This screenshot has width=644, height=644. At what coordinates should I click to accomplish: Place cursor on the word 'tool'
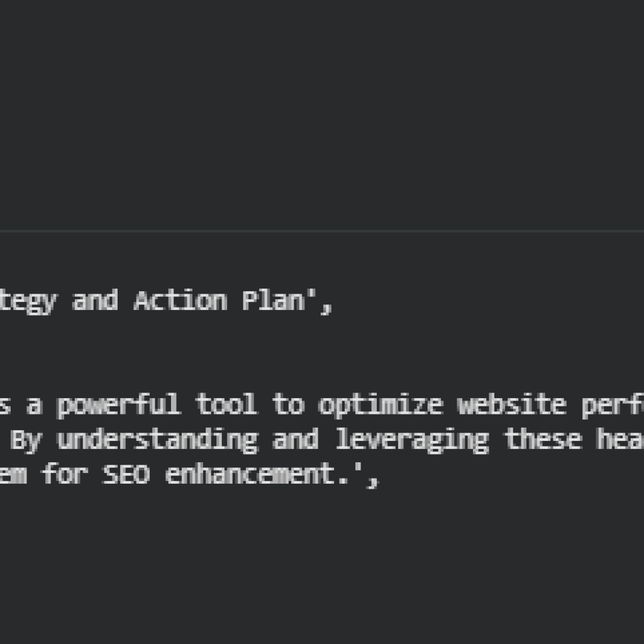[226, 406]
